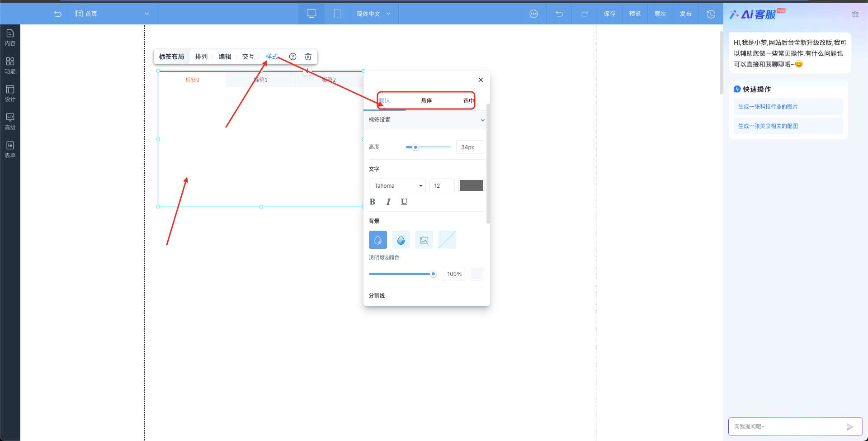The height and width of the screenshot is (441, 868).
Task: Open the version history clock icon
Action: [711, 14]
